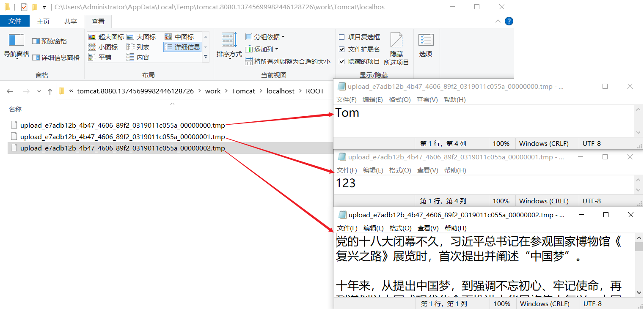Click Size all columns to fit
The image size is (644, 309).
pos(288,62)
